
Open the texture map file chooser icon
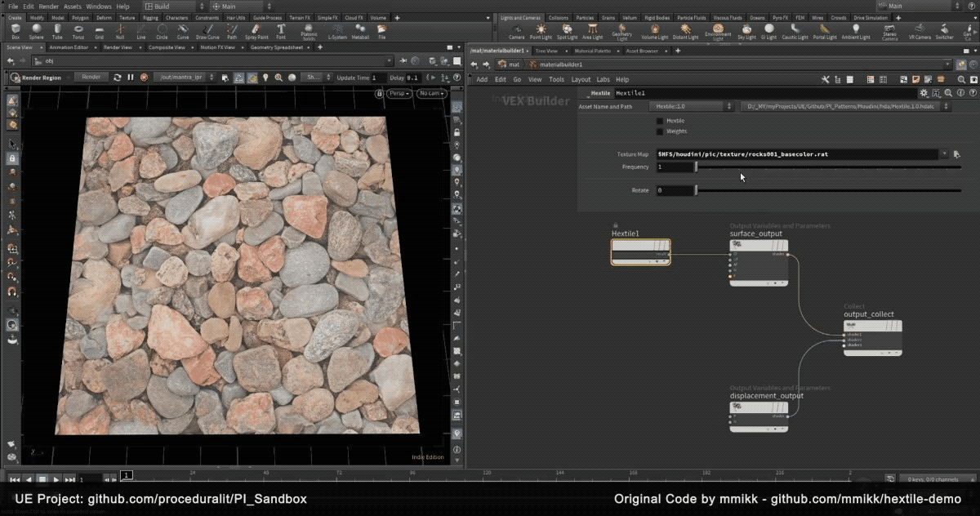[956, 153]
